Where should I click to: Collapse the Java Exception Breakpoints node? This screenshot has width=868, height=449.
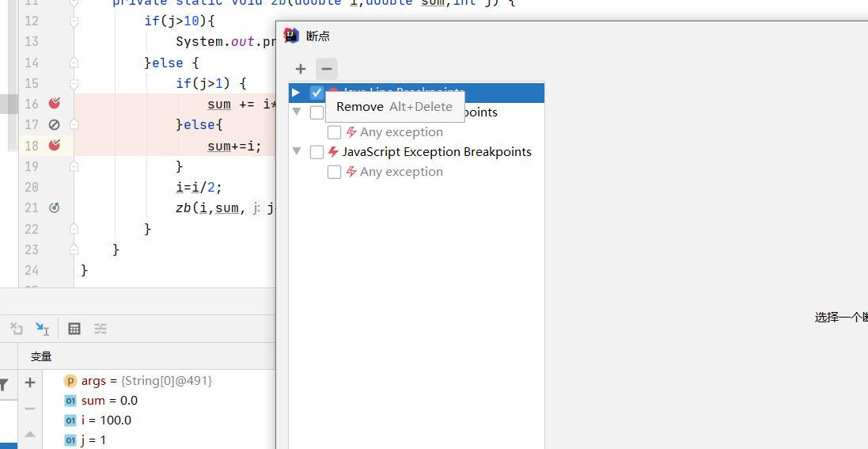[x=297, y=112]
